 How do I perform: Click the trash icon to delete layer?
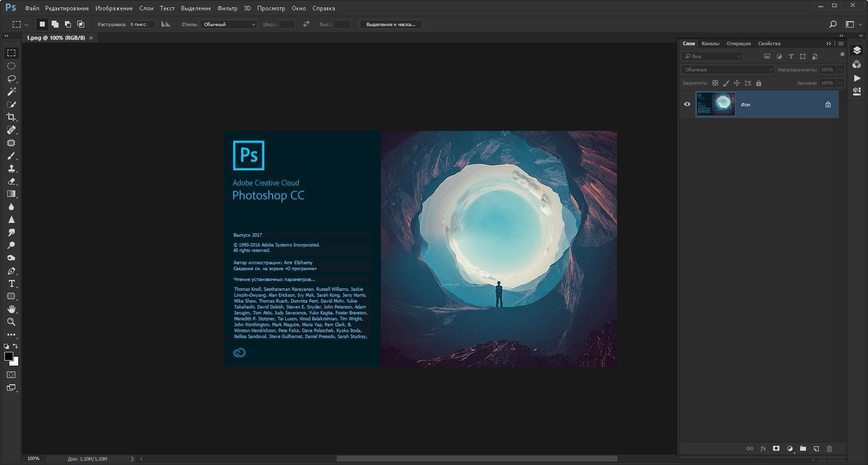[829, 448]
